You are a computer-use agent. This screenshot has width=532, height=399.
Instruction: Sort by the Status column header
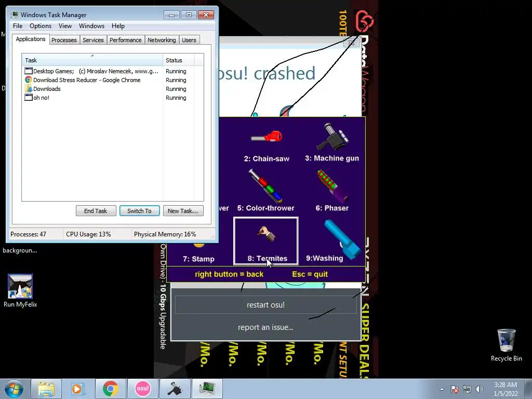(x=179, y=60)
